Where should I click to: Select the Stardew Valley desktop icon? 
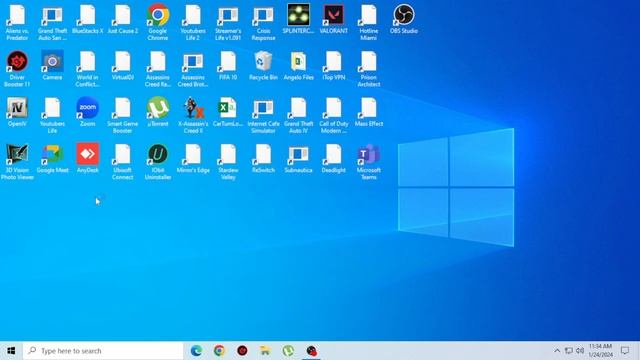228,162
